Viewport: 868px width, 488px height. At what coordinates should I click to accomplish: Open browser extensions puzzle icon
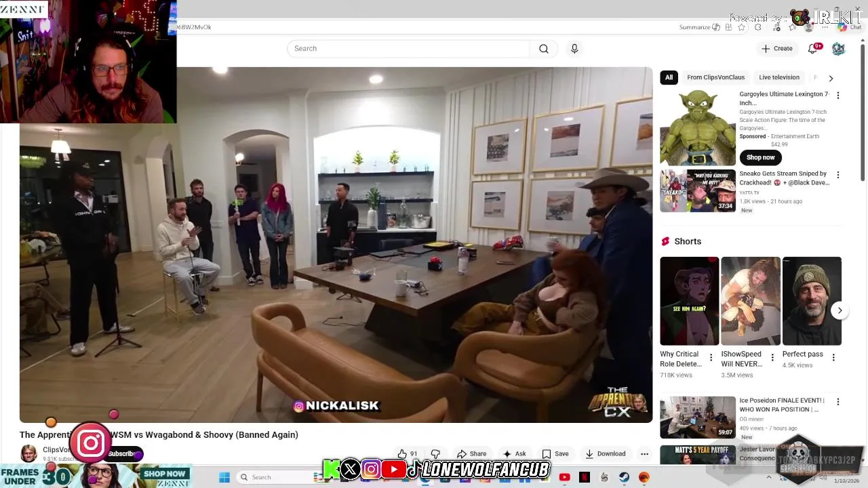pos(758,28)
